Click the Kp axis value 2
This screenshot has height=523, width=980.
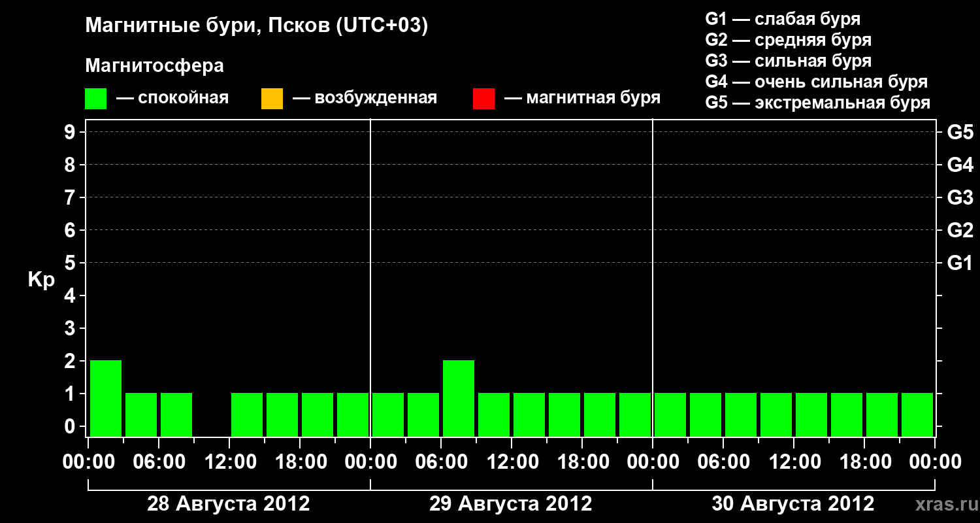(x=71, y=361)
